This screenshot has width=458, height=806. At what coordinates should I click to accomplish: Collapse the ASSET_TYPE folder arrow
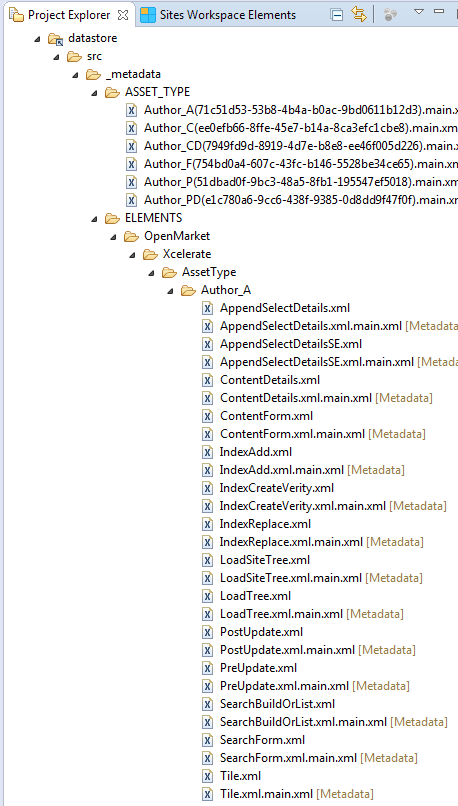pos(94,93)
